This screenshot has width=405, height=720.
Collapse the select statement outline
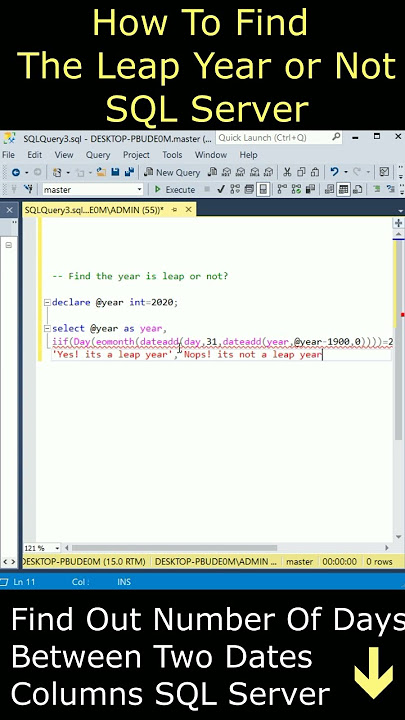point(47,329)
